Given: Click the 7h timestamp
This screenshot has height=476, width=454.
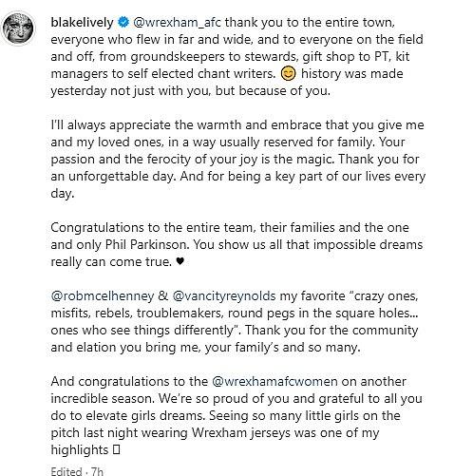Looking at the screenshot, I should [97, 471].
